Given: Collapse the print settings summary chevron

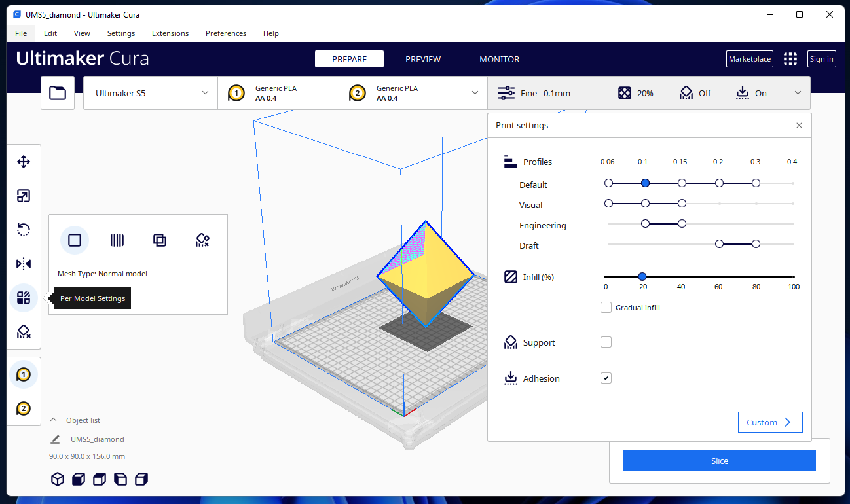Looking at the screenshot, I should pyautogui.click(x=798, y=93).
